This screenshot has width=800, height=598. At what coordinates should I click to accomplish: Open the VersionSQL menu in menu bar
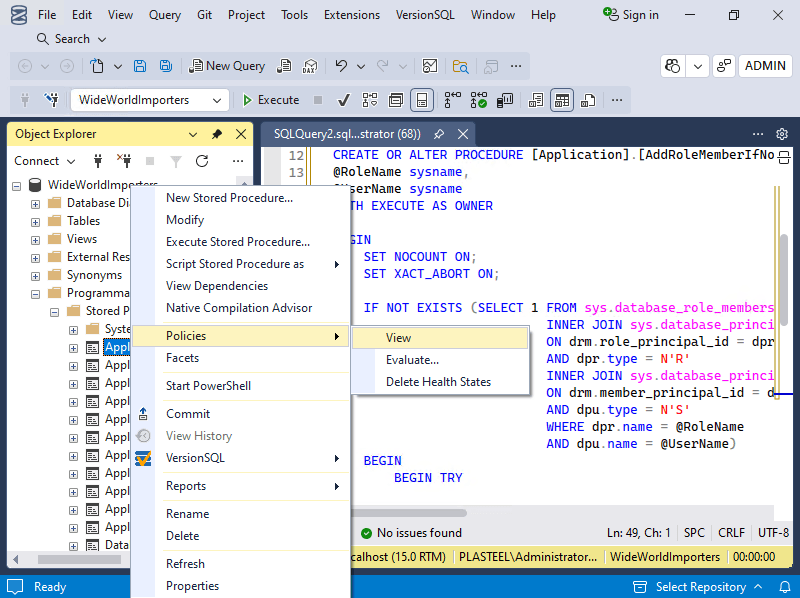(x=424, y=15)
